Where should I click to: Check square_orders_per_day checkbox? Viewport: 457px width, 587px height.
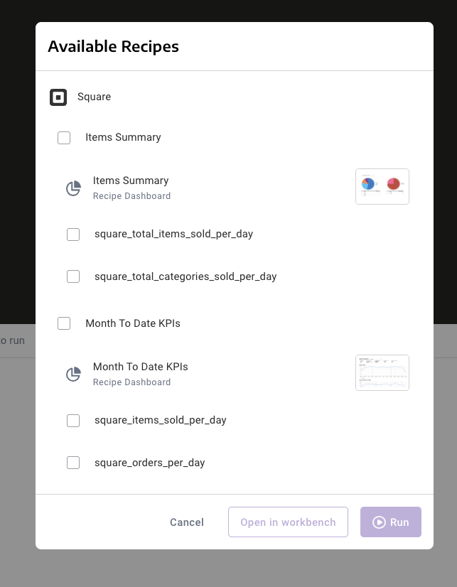(73, 463)
